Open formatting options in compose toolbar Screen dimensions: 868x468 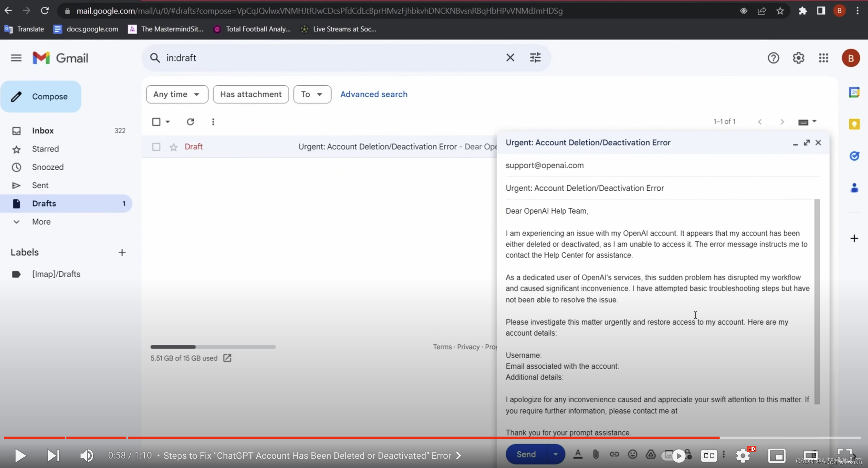coord(578,454)
